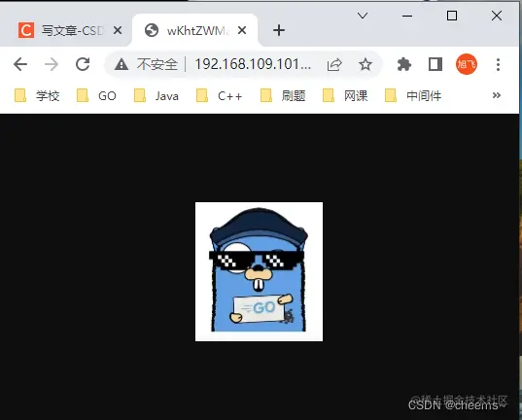Open the 旭飞 profile avatar
The width and height of the screenshot is (522, 420).
point(467,64)
